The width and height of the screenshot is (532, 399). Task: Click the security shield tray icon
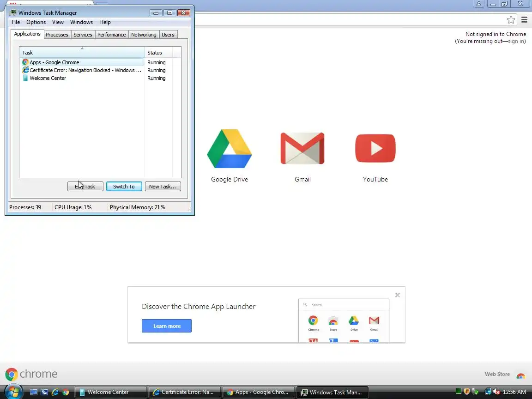[x=467, y=392]
